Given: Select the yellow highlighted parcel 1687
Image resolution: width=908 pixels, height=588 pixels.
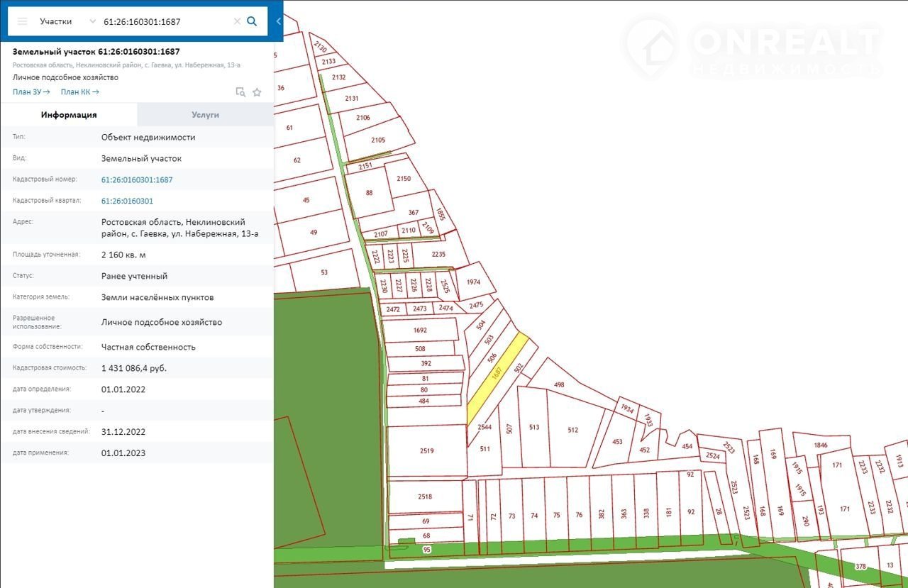Looking at the screenshot, I should coord(498,379).
